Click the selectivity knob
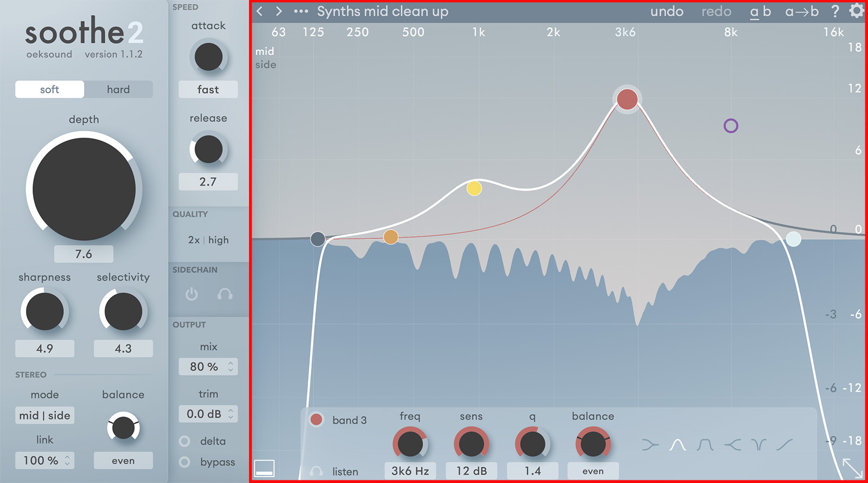 (123, 311)
